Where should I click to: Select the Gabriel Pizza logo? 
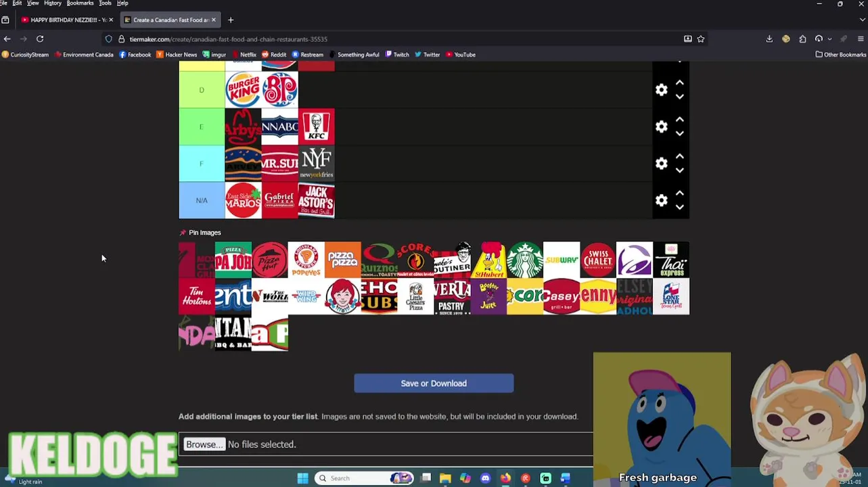(x=279, y=200)
